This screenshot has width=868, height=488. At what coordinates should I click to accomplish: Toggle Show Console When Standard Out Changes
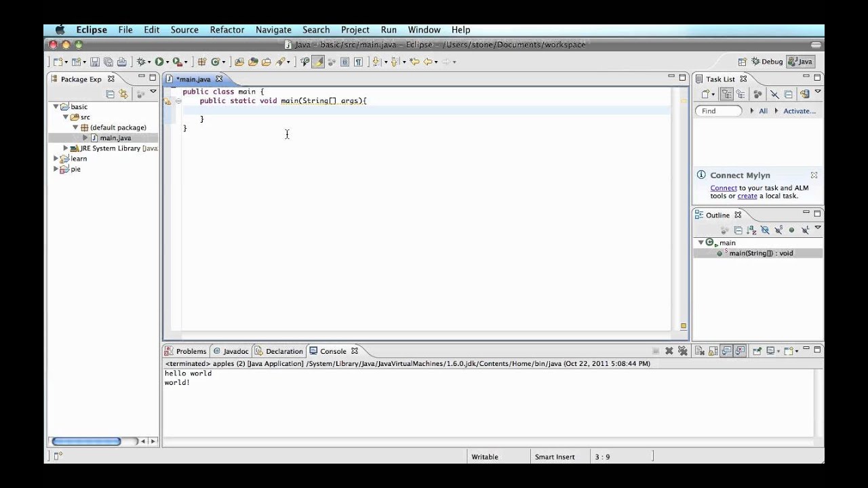pyautogui.click(x=726, y=351)
